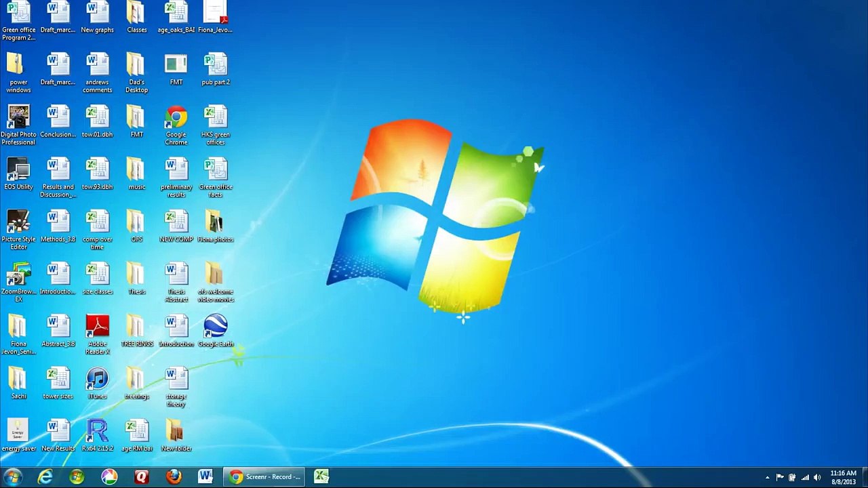
Task: Open the Windows Start menu
Action: (x=13, y=476)
